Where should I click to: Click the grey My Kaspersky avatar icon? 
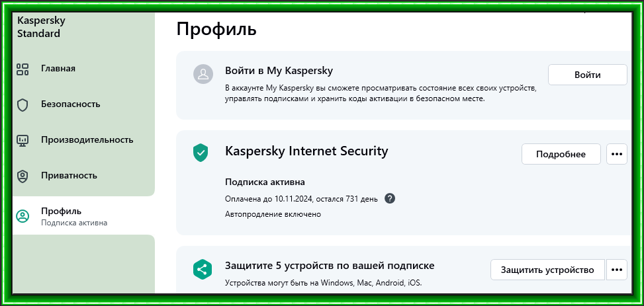(x=203, y=74)
